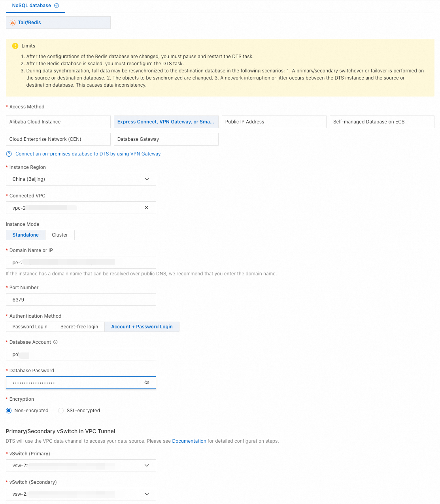Click the help icon beside VPN Gateway link
This screenshot has width=440, height=504.
(x=9, y=154)
